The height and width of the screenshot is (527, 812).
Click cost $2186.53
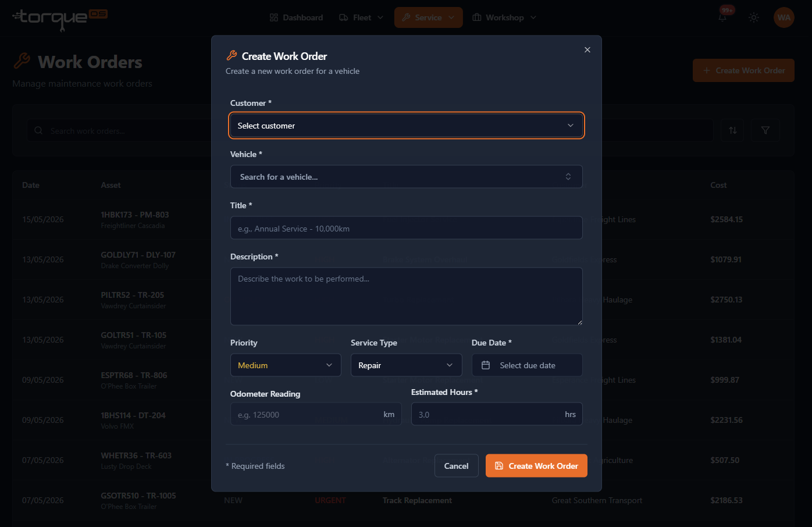pyautogui.click(x=726, y=500)
